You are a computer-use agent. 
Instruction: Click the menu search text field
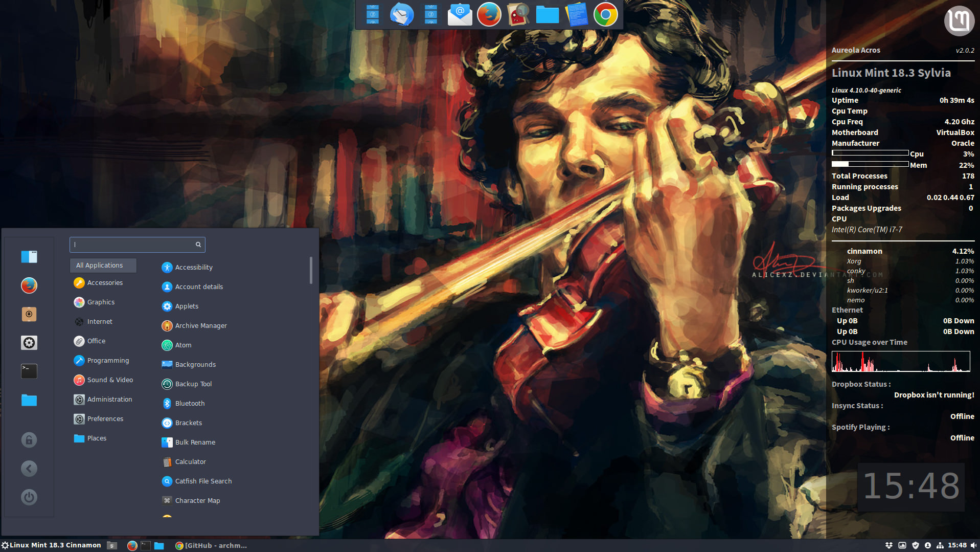(138, 245)
